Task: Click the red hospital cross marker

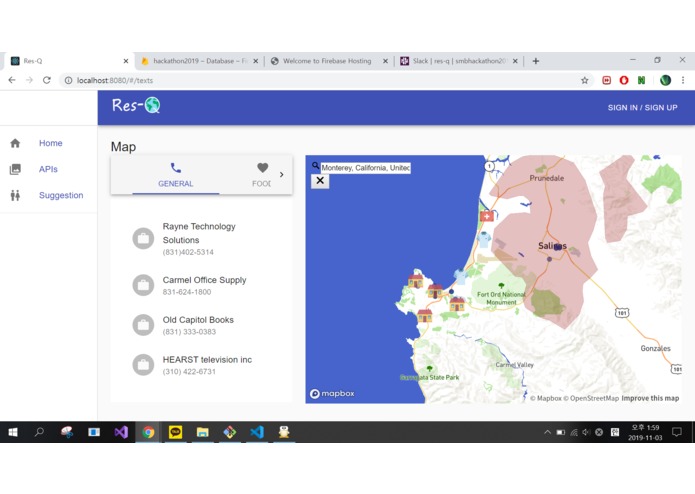Action: click(487, 216)
